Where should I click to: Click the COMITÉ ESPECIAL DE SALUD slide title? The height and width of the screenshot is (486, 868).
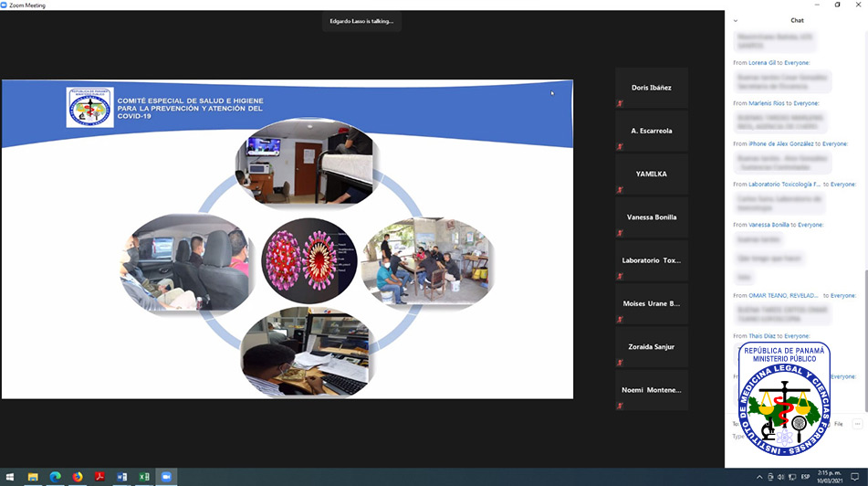[190, 109]
